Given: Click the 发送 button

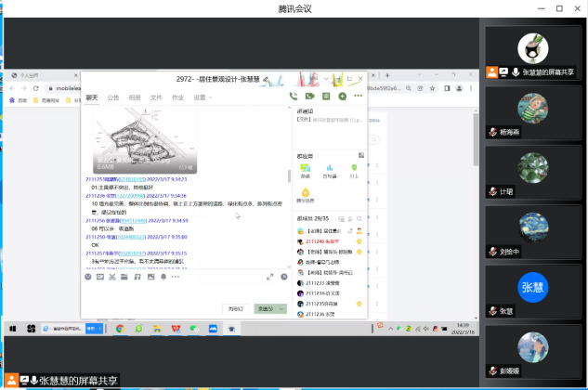Looking at the screenshot, I should click(266, 309).
